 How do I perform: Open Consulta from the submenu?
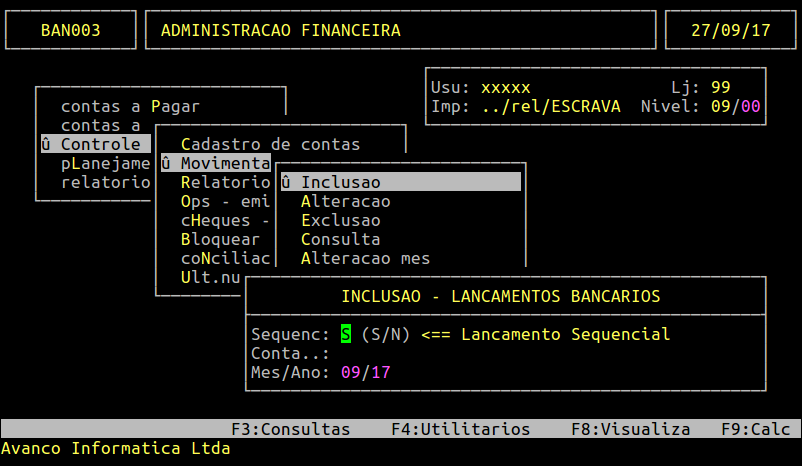[x=340, y=239]
